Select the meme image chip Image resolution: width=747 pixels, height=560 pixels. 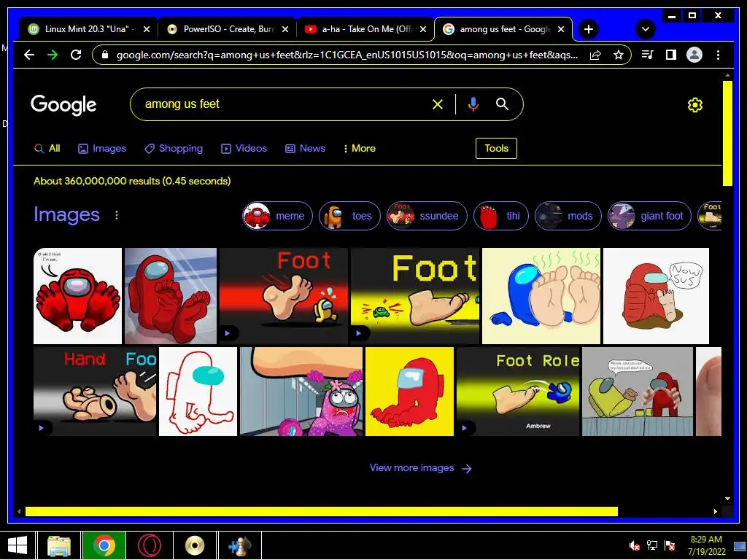(277, 216)
